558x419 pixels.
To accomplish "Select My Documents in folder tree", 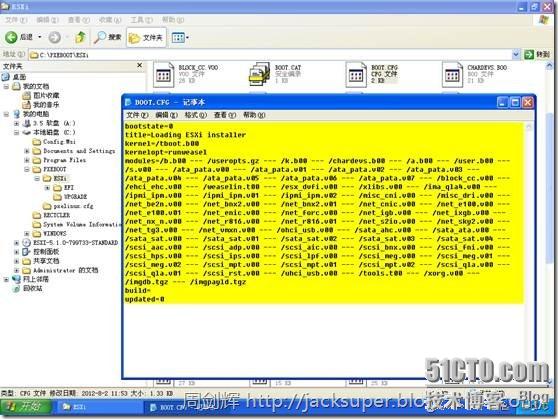I will pyautogui.click(x=36, y=86).
